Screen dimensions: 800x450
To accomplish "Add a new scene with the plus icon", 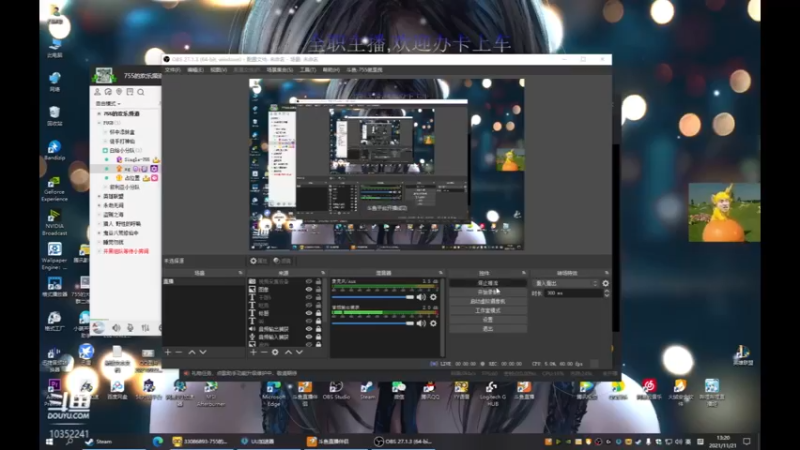I will [x=168, y=352].
